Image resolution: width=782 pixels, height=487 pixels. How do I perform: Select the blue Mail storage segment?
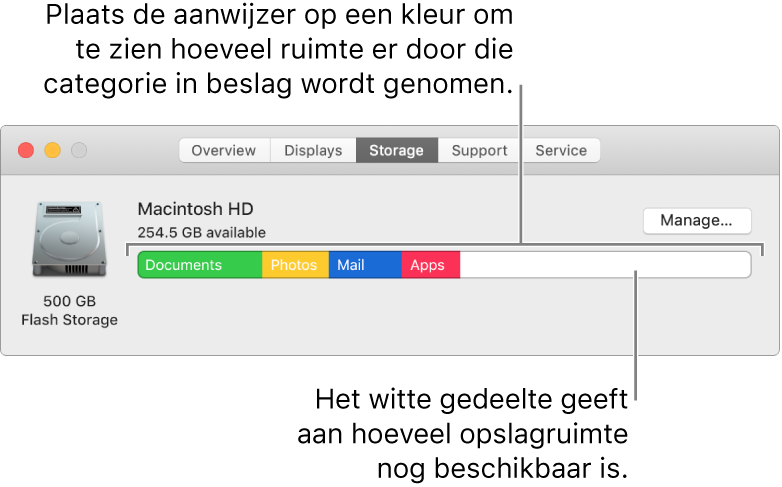coord(366,265)
